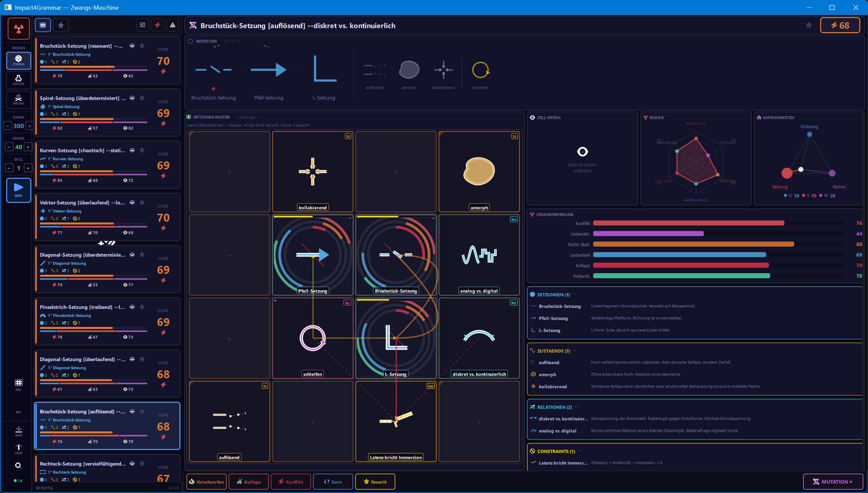Open the search magnifier icon in sidebar
The image size is (868, 493).
[19, 466]
